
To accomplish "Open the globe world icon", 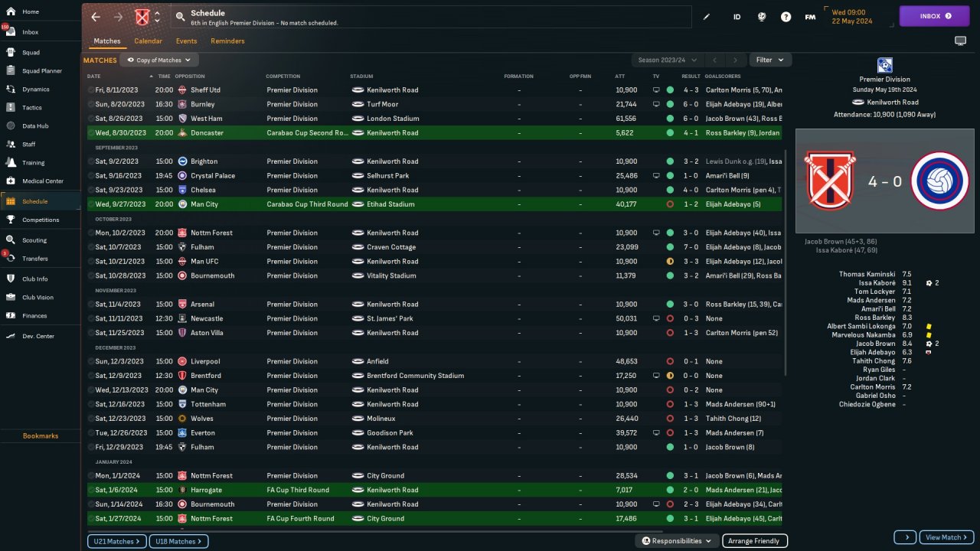I will (x=762, y=16).
